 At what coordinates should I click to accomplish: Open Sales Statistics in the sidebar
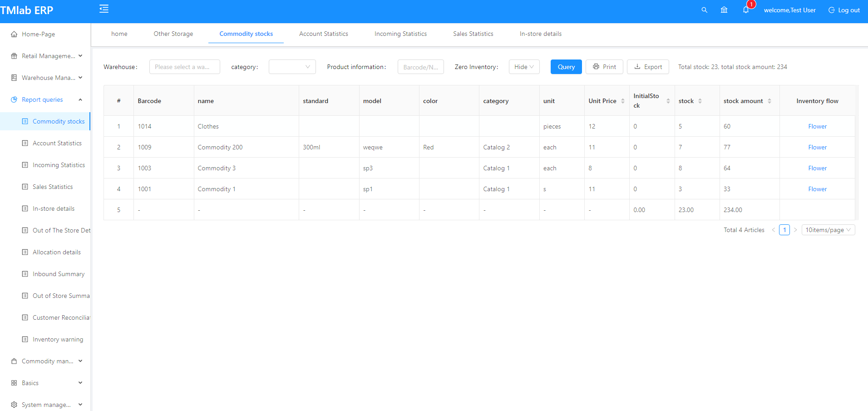(x=53, y=187)
